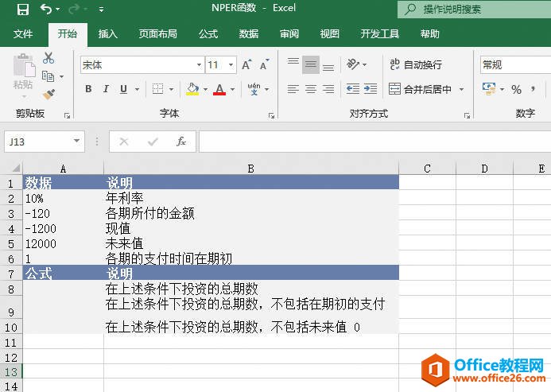Click the Percent Style icon

coord(516,89)
